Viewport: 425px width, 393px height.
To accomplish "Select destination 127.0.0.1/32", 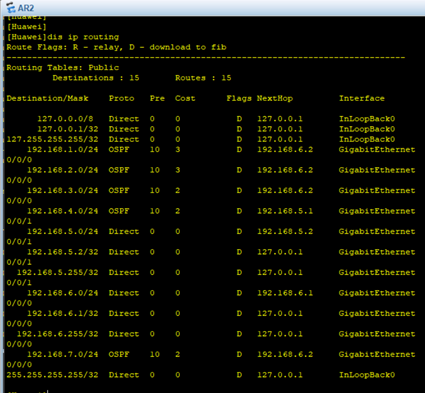I will click(x=68, y=129).
